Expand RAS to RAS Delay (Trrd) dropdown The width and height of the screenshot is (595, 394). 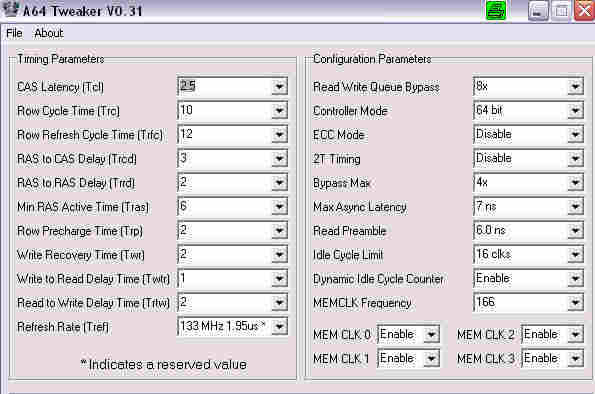point(279,183)
